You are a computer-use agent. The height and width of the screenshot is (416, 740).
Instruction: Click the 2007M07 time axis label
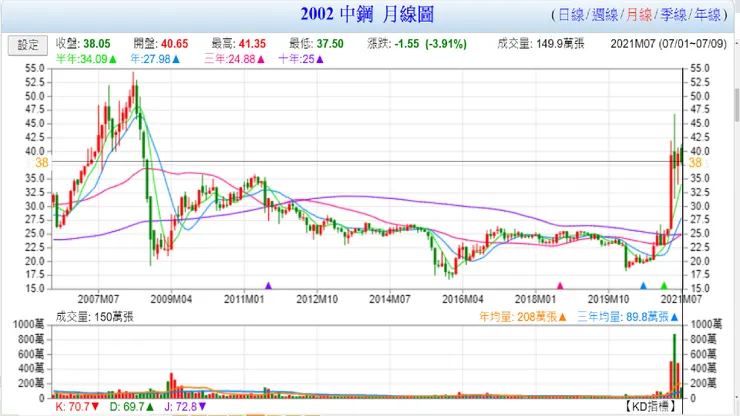tap(98, 299)
